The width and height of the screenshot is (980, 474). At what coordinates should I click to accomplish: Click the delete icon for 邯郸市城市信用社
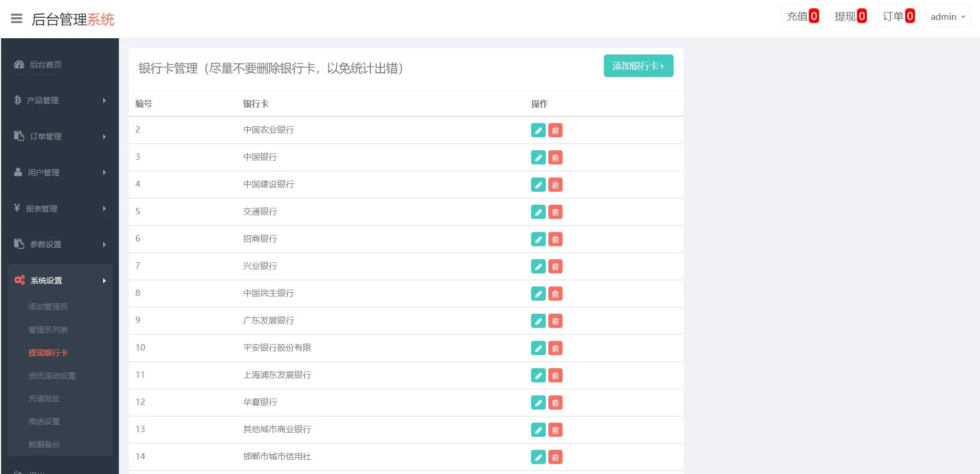click(555, 457)
